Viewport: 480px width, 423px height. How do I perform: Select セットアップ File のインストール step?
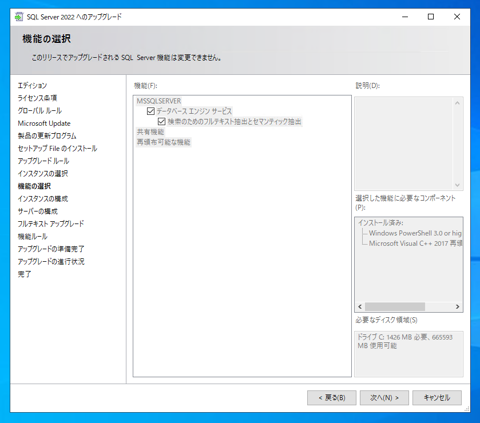(x=57, y=149)
